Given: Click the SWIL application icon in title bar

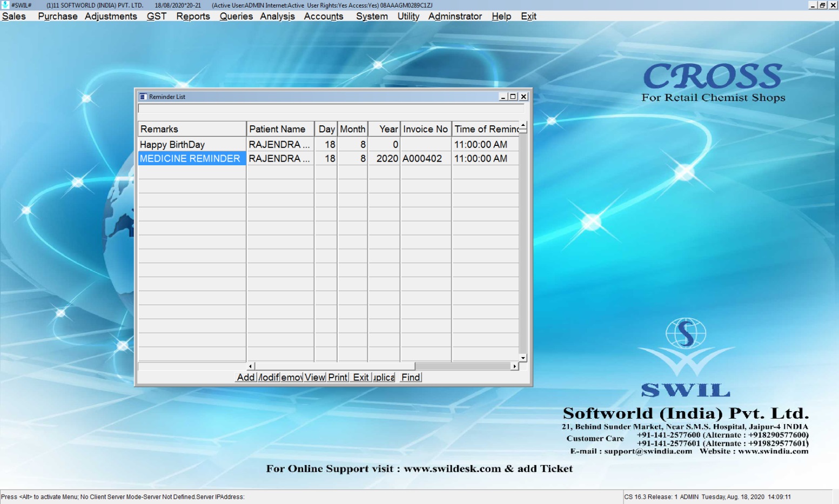Looking at the screenshot, I should pos(5,5).
